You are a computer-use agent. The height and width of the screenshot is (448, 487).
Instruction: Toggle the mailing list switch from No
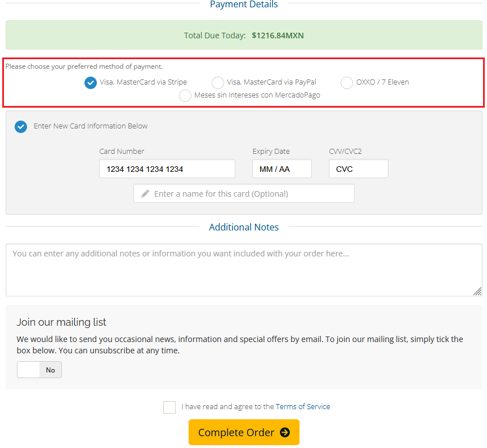pyautogui.click(x=39, y=370)
